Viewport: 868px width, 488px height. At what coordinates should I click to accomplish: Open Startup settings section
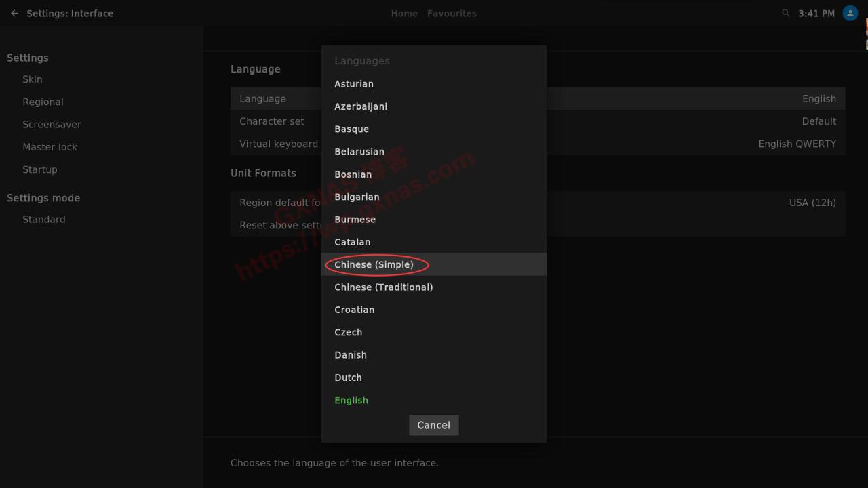pos(40,169)
